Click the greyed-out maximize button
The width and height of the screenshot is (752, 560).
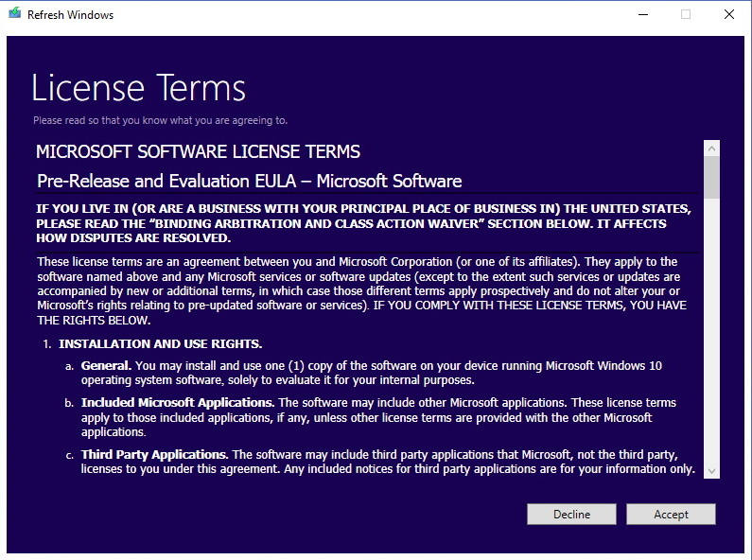686,14
